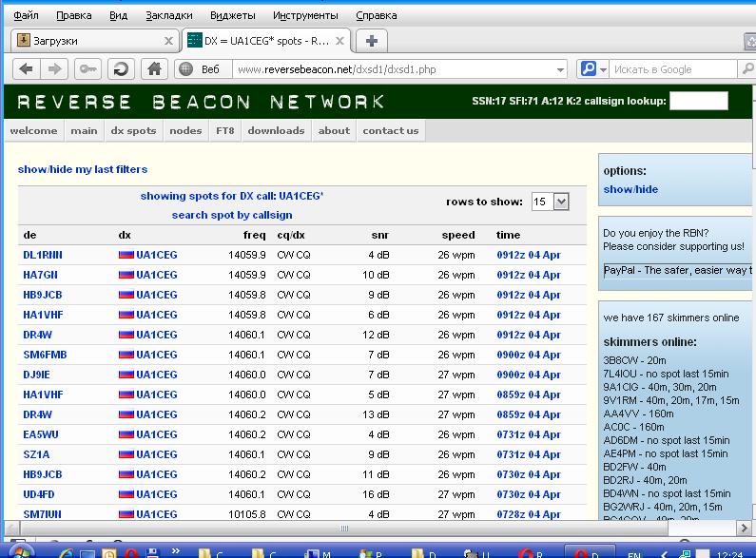Open spotter SZ1A link
This screenshot has width=756, height=558.
coord(36,454)
